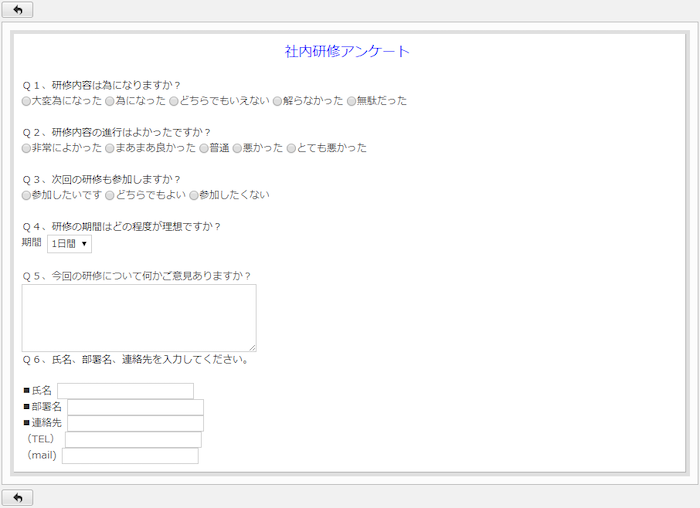
Task: Select とても悪かった for Q2
Action: tap(291, 148)
